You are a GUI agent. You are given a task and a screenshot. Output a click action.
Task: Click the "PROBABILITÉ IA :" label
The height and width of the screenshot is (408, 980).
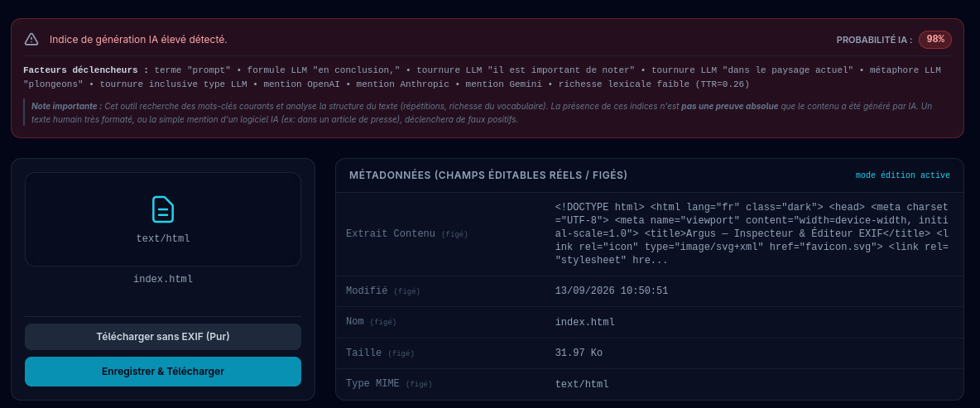point(874,40)
